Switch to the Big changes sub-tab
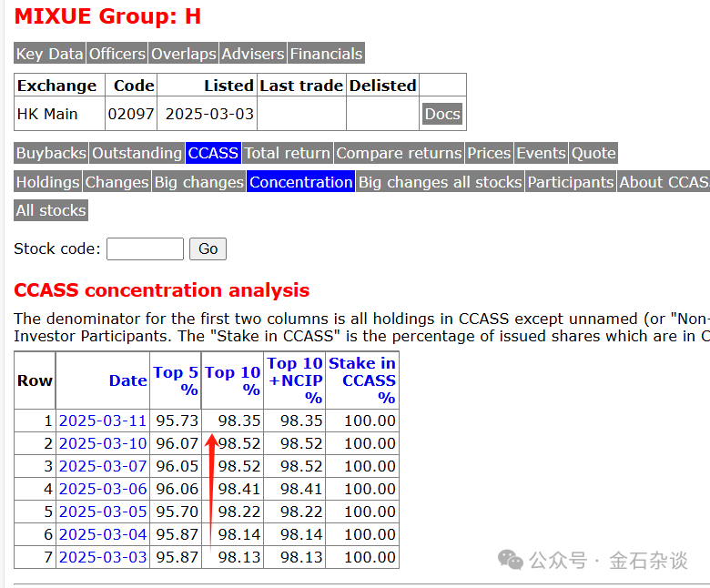 tap(198, 182)
